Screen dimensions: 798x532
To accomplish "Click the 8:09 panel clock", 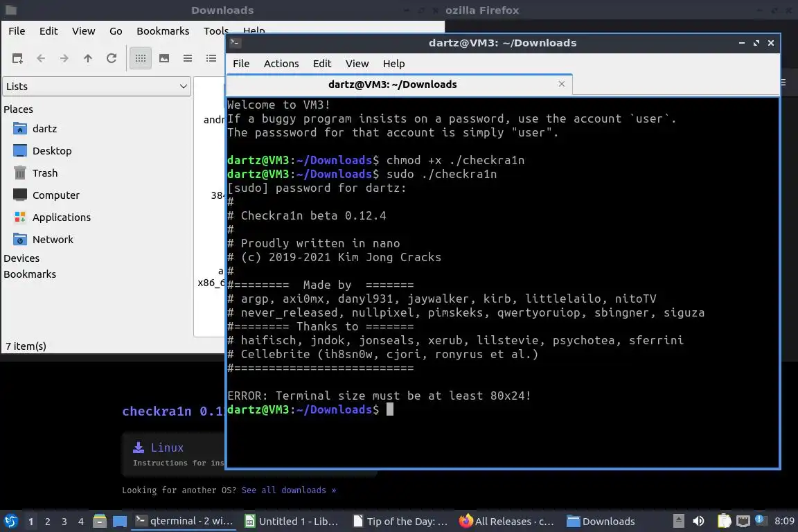I will [784, 522].
